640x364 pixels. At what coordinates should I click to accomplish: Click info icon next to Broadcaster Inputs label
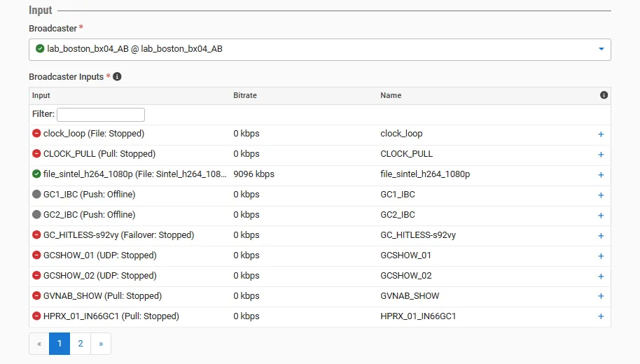tap(117, 77)
